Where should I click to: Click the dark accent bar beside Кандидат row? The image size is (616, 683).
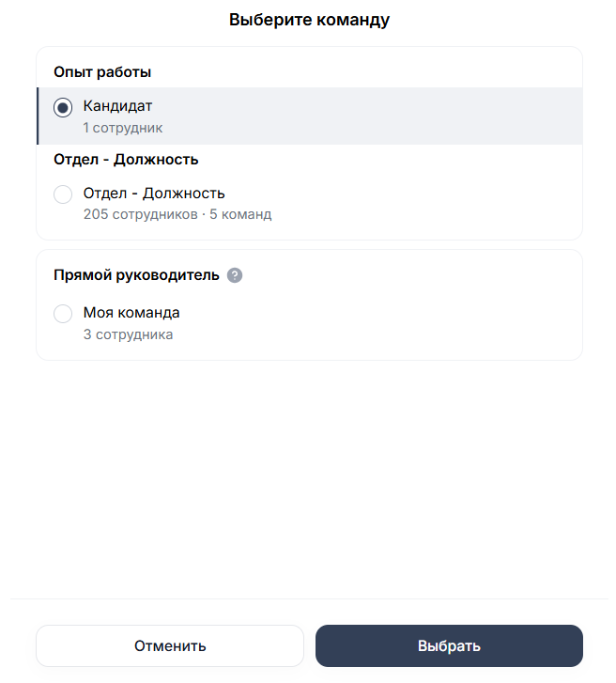(x=38, y=116)
